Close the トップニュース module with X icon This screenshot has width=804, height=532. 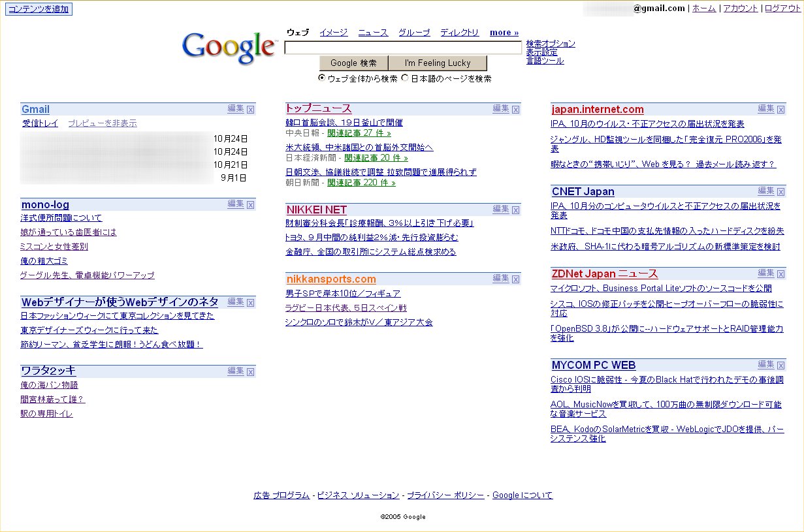(x=515, y=110)
